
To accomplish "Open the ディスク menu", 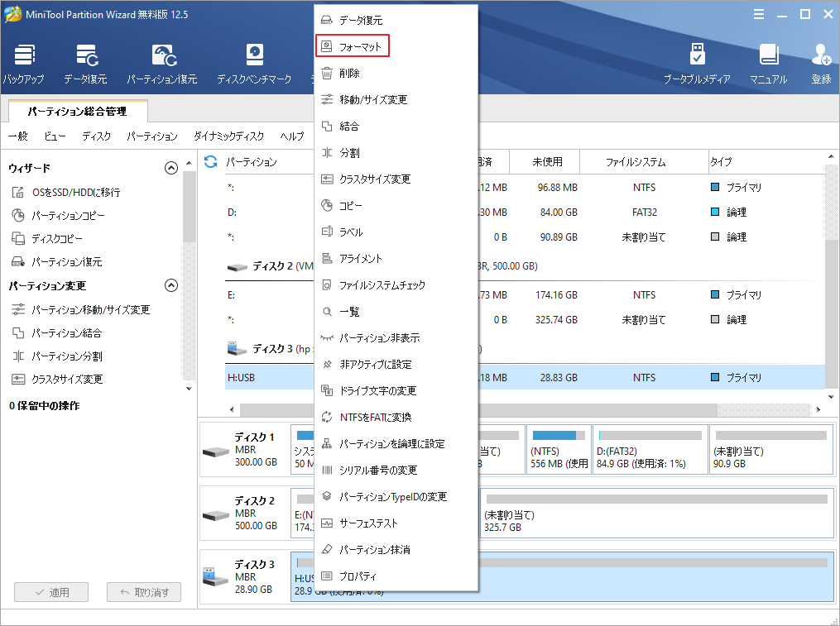I will click(x=97, y=136).
